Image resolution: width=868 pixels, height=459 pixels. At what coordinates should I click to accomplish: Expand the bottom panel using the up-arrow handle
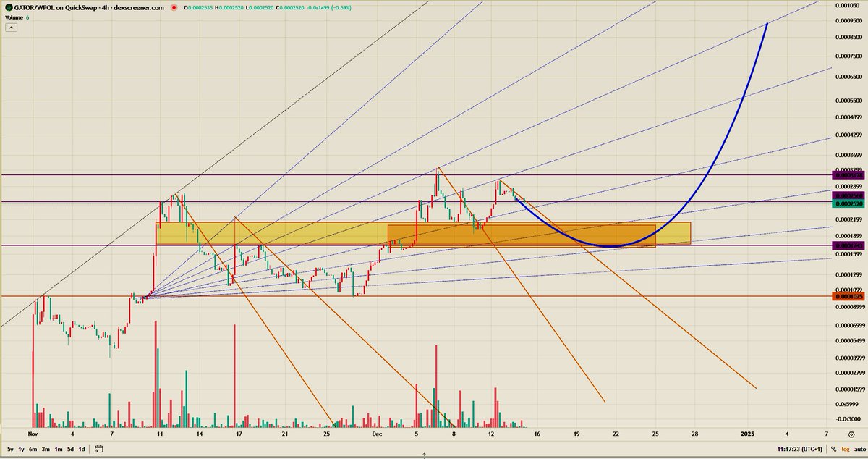click(424, 456)
